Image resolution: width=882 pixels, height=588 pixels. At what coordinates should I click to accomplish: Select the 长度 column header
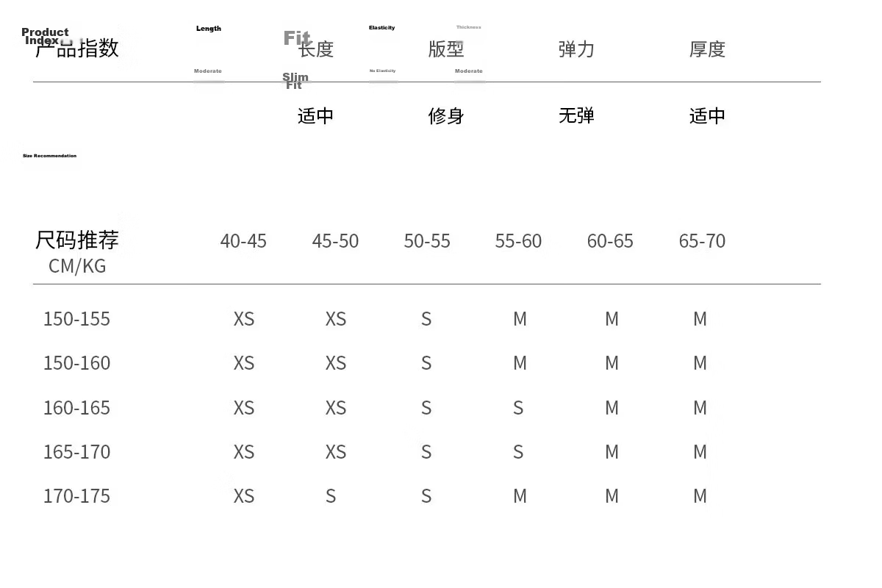[x=316, y=49]
